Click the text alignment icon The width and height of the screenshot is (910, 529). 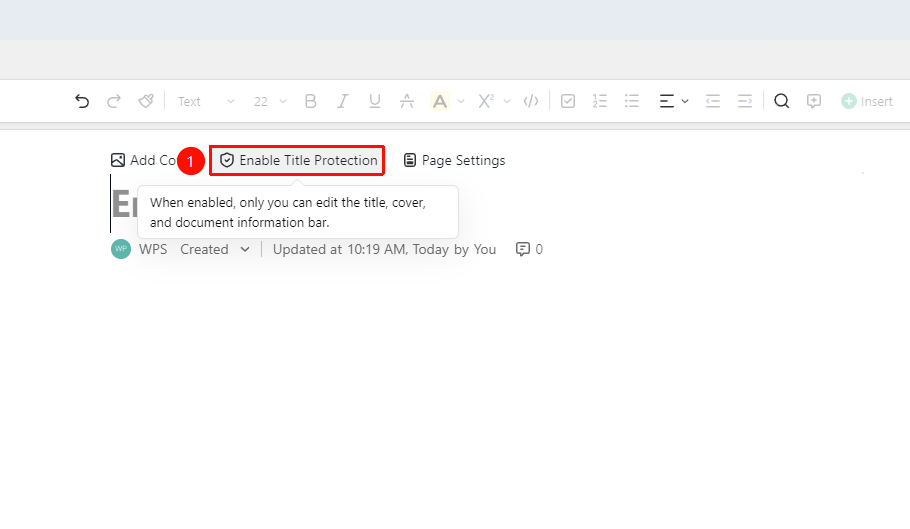(x=667, y=102)
